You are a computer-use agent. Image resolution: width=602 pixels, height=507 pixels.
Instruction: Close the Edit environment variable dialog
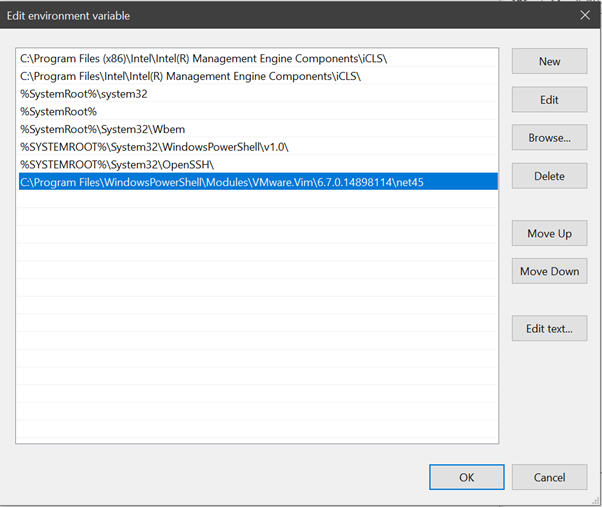tap(585, 15)
